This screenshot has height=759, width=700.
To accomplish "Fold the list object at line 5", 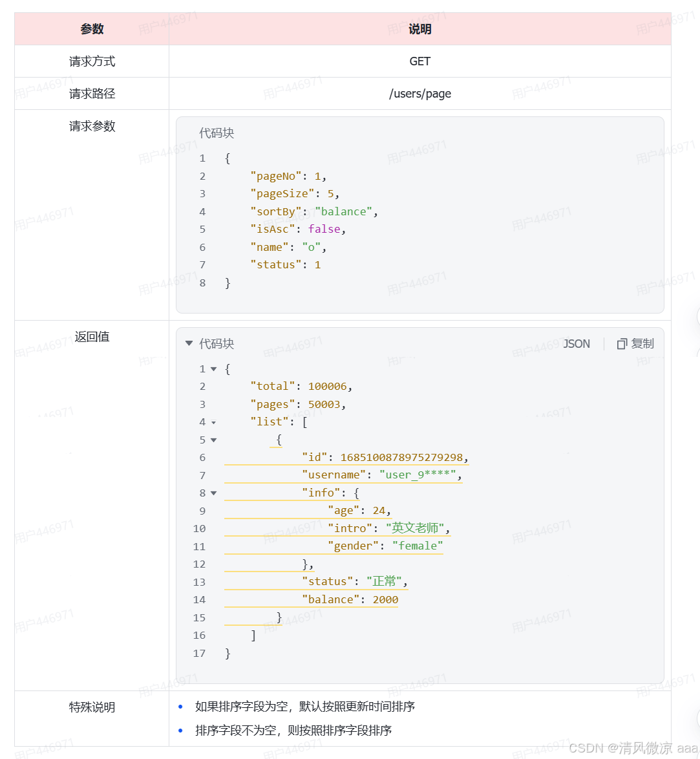I will click(x=213, y=440).
